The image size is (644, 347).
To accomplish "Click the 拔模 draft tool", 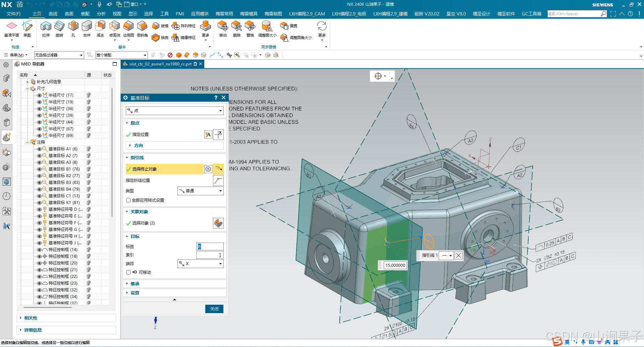I will 160,26.
